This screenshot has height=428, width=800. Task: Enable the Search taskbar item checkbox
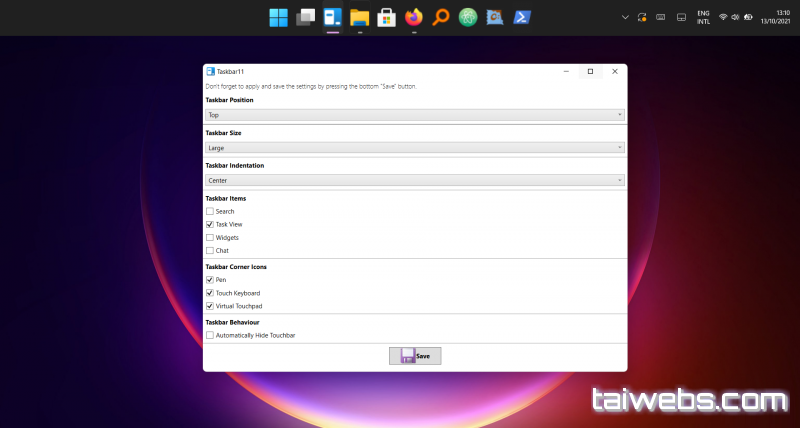point(210,212)
